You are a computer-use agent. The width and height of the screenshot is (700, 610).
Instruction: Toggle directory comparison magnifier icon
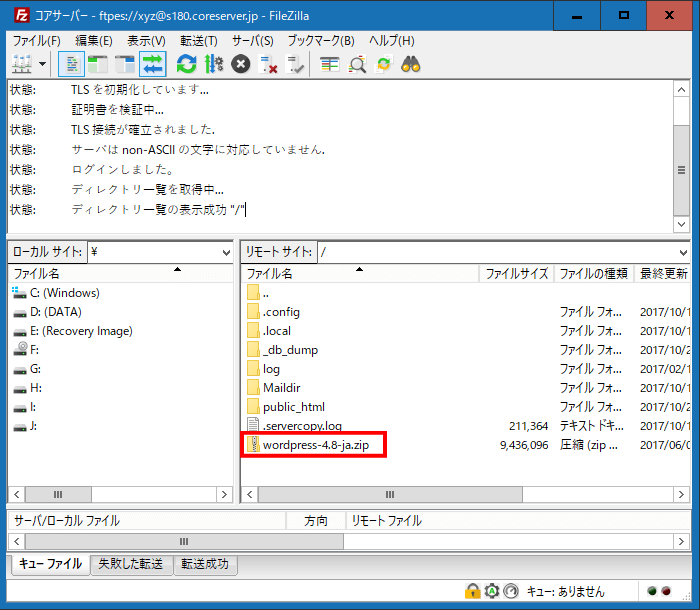pyautogui.click(x=358, y=64)
